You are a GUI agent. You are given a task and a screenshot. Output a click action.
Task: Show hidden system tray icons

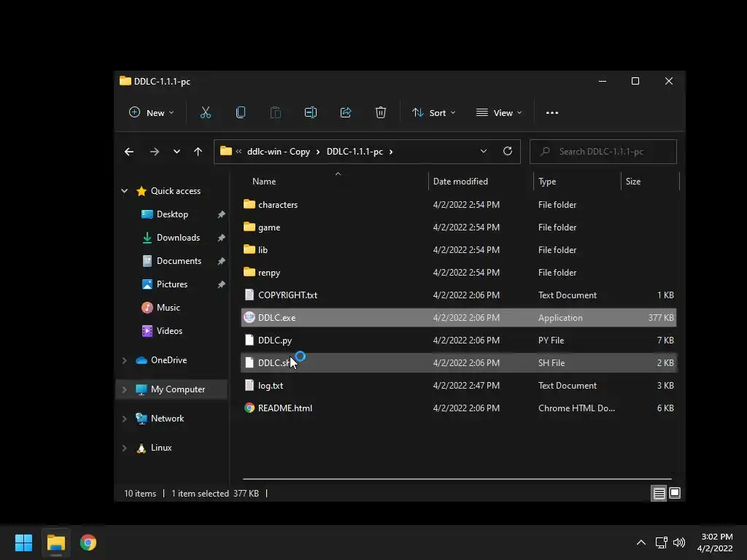tap(641, 542)
